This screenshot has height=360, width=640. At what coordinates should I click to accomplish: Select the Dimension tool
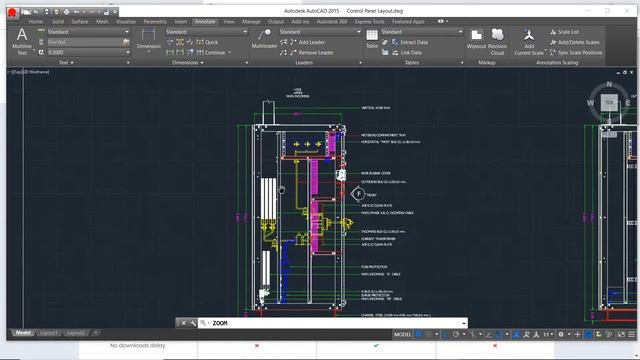149,39
